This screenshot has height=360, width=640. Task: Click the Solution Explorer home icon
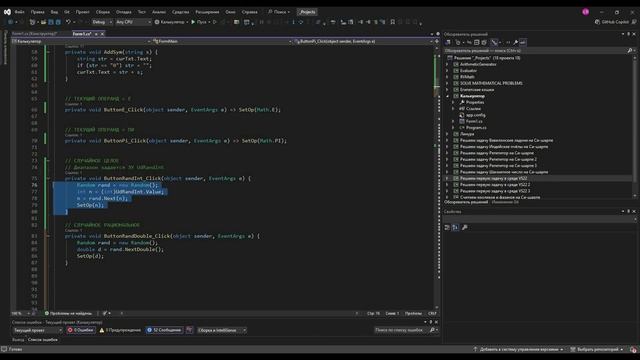pyautogui.click(x=448, y=42)
